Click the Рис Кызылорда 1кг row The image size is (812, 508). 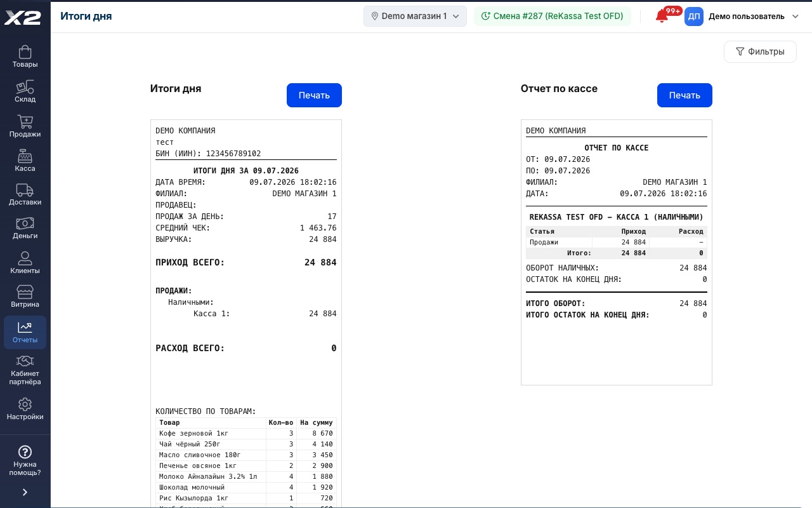(246, 498)
